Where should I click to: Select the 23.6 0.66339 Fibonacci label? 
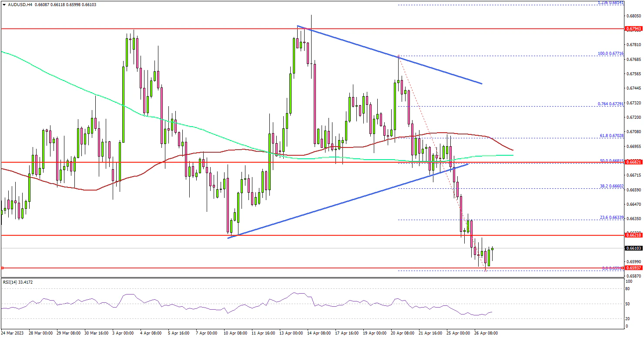tap(612, 218)
